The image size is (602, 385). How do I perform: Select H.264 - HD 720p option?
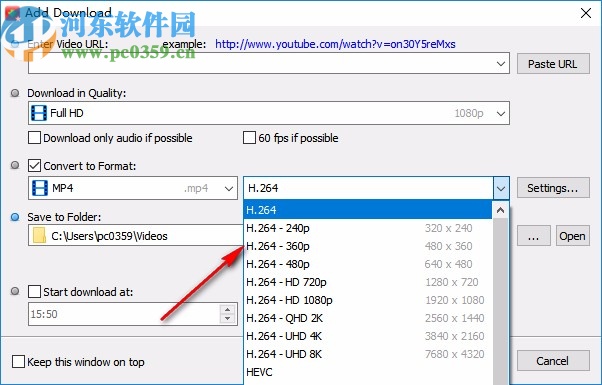pyautogui.click(x=368, y=282)
